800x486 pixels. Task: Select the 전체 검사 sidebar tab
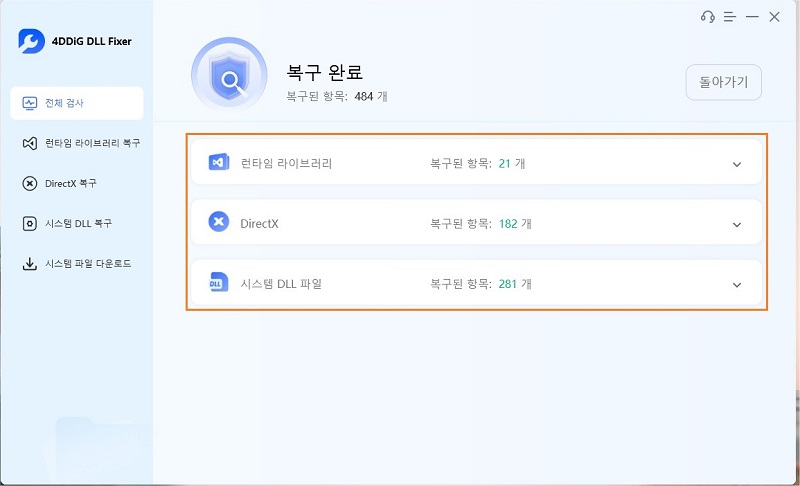tap(77, 103)
